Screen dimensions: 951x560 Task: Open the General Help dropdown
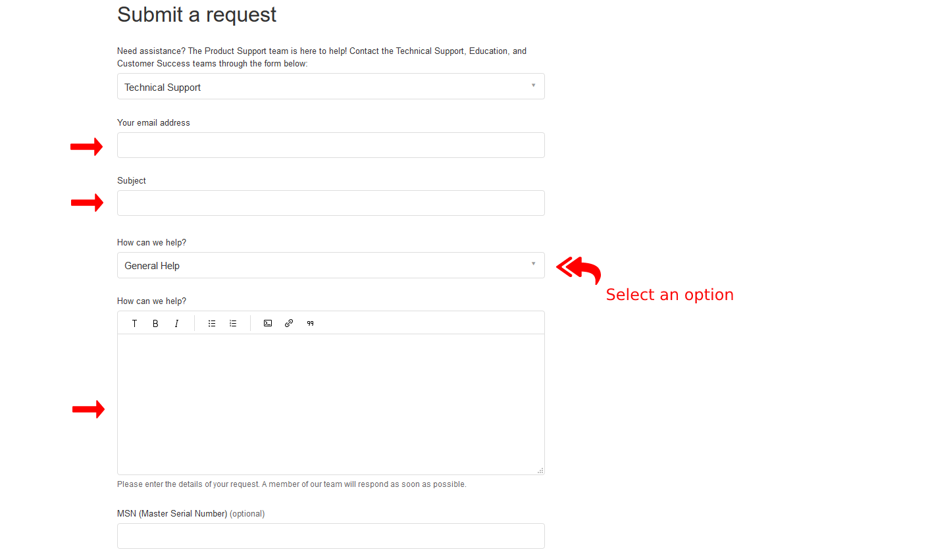(331, 265)
